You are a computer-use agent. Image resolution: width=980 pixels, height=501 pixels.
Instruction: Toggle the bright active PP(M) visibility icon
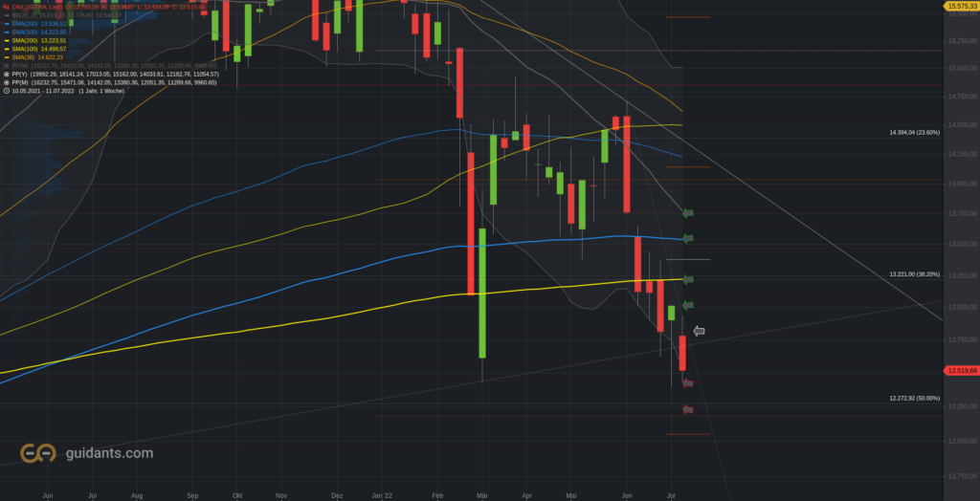[7, 82]
